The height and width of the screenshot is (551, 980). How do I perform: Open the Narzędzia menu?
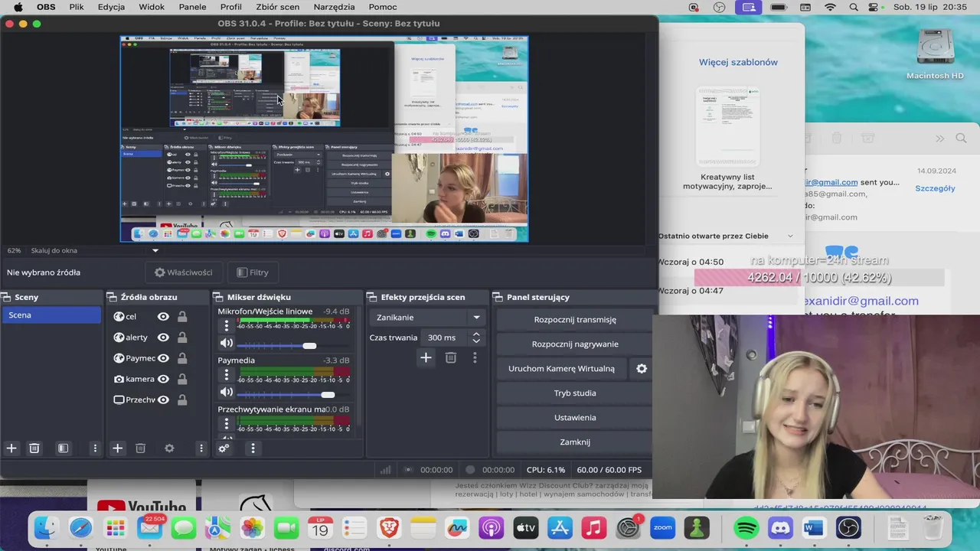click(x=334, y=7)
